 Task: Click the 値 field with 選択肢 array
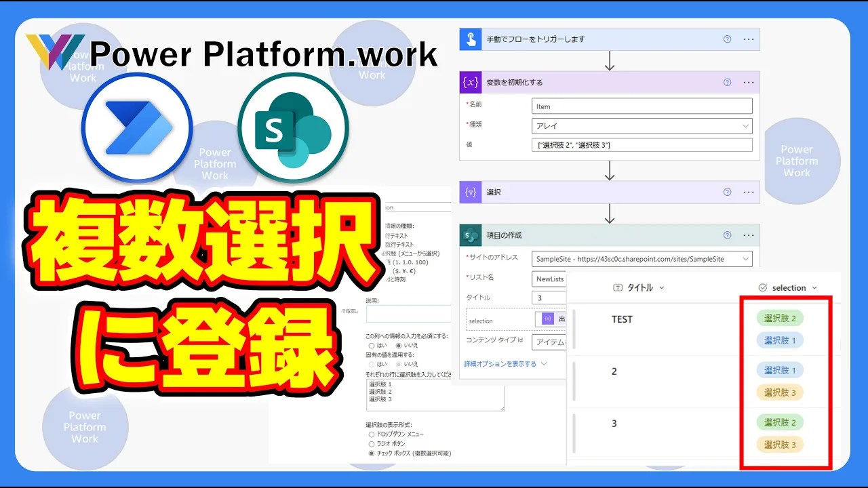pyautogui.click(x=642, y=145)
